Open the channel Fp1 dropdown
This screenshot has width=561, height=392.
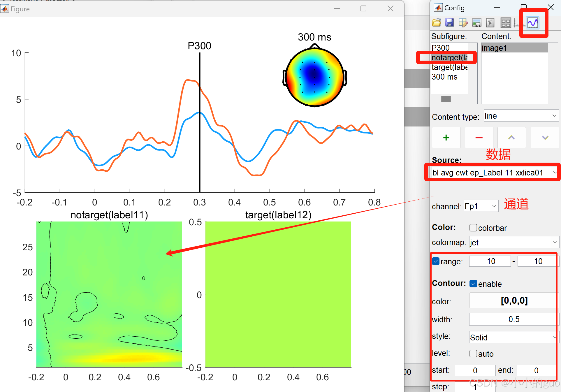pos(481,206)
